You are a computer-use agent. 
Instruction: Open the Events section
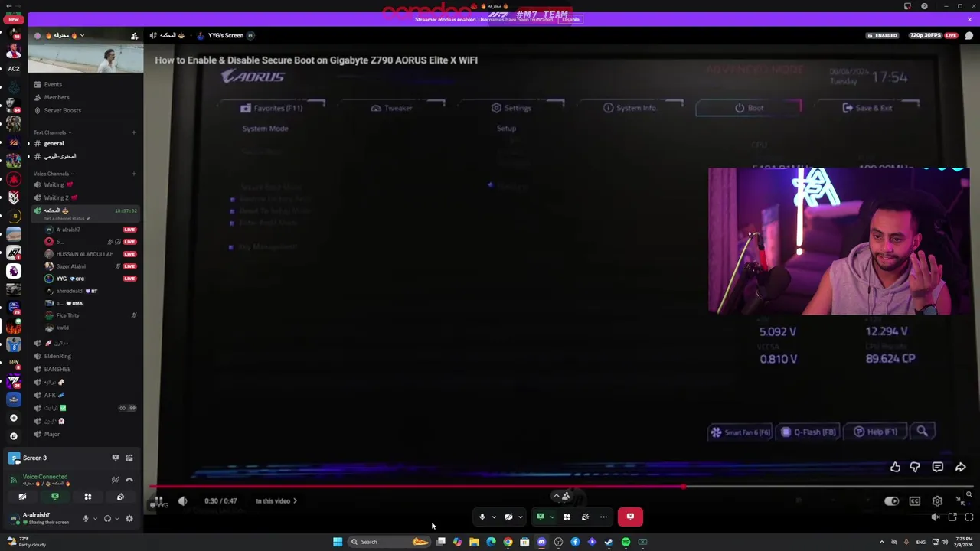(x=52, y=84)
